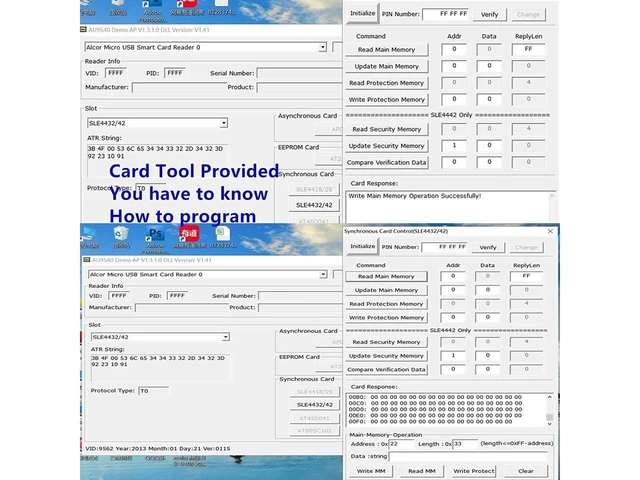The image size is (640, 480).
Task: Open the computer icon on the lower desktop
Action: [89, 235]
